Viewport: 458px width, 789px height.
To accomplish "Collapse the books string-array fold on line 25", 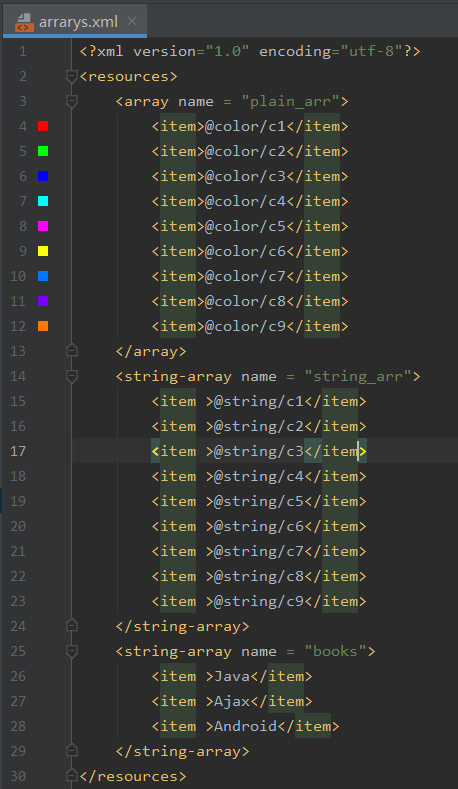I will 72,651.
